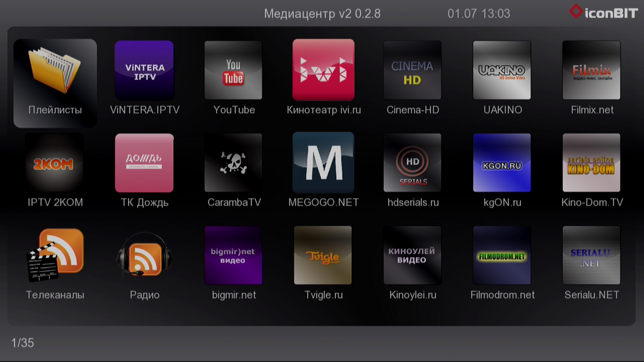This screenshot has width=644, height=362.
Task: Open the Плейлисты folder icon
Action: pos(55,69)
